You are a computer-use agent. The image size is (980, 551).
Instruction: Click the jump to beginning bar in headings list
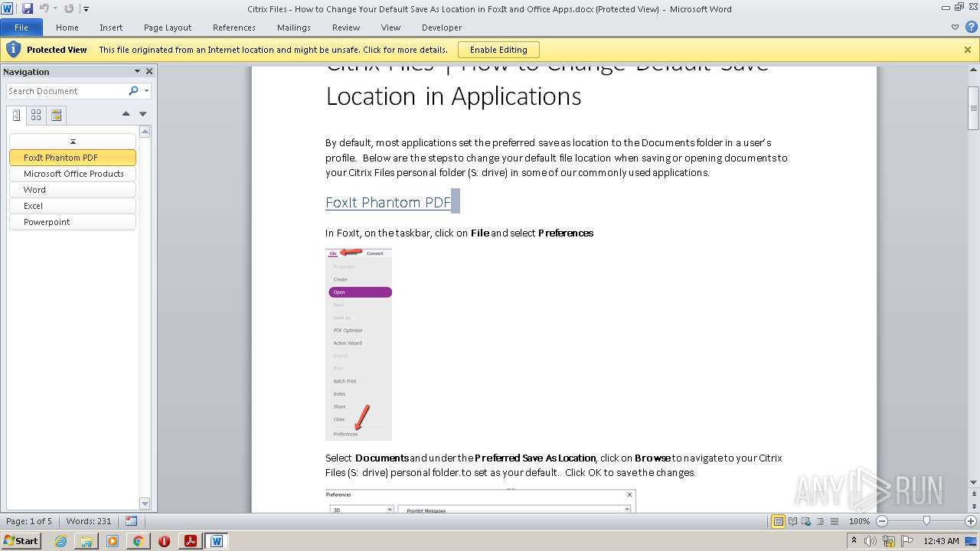73,142
